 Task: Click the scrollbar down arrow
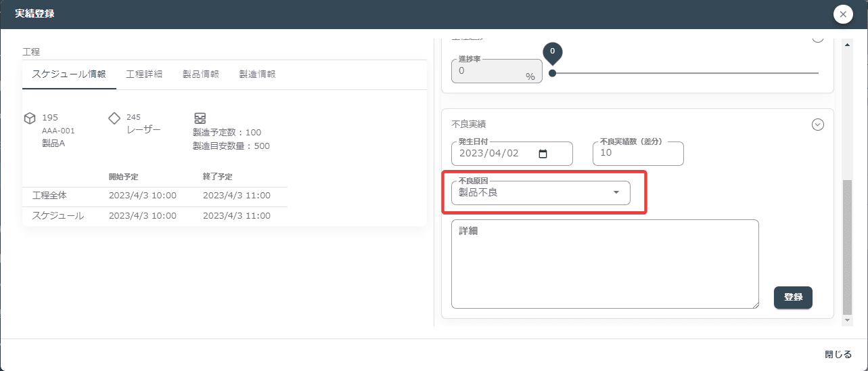848,320
